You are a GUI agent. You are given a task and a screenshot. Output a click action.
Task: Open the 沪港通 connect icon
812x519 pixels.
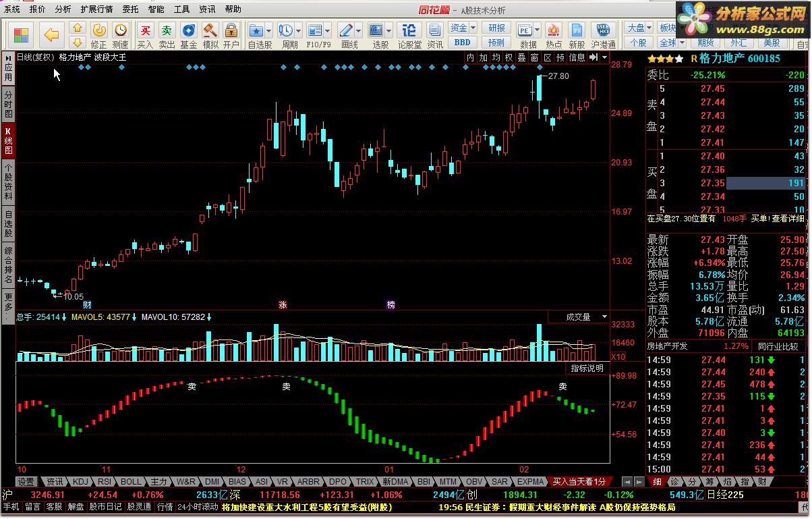pos(603,36)
